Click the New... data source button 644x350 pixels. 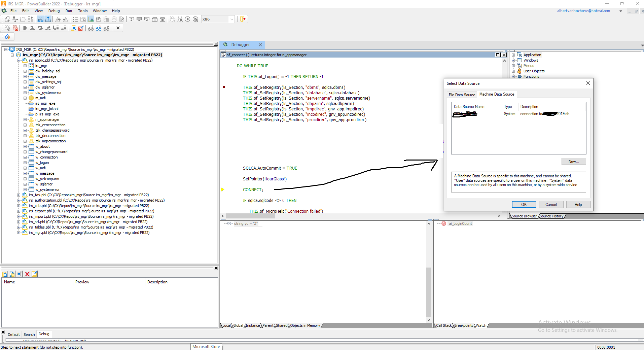click(573, 162)
